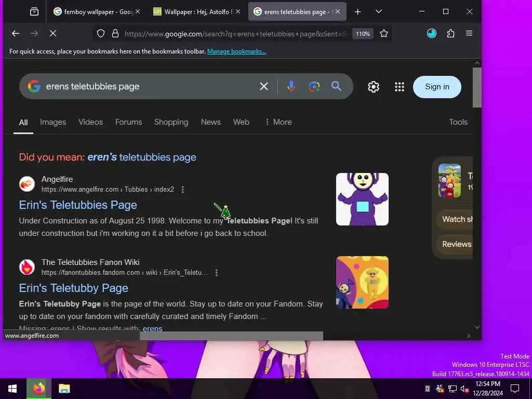Close the erens teletubbies page tab
Screen dimensions: 532x399
338,11
